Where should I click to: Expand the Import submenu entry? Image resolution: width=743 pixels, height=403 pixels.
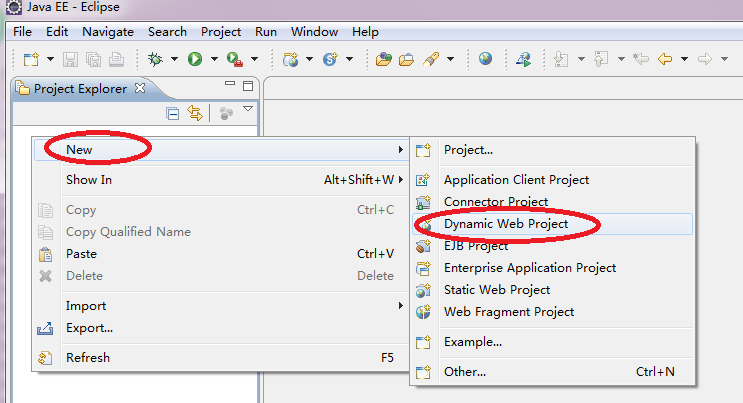point(222,306)
